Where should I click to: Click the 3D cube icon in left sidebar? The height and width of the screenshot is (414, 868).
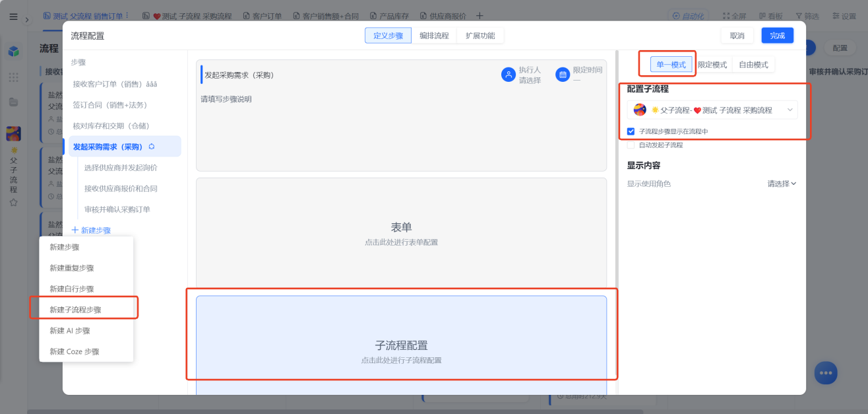13,52
